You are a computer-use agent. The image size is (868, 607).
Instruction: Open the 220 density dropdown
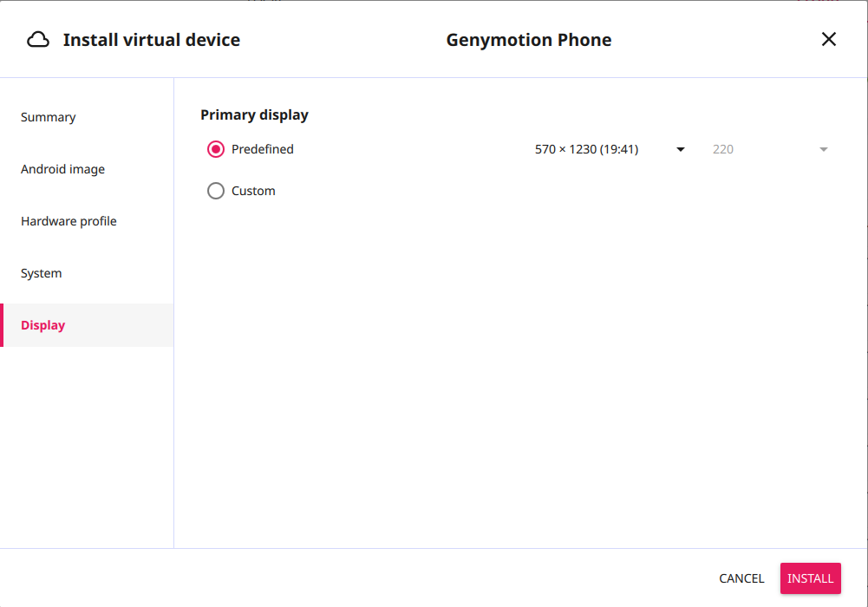[770, 149]
